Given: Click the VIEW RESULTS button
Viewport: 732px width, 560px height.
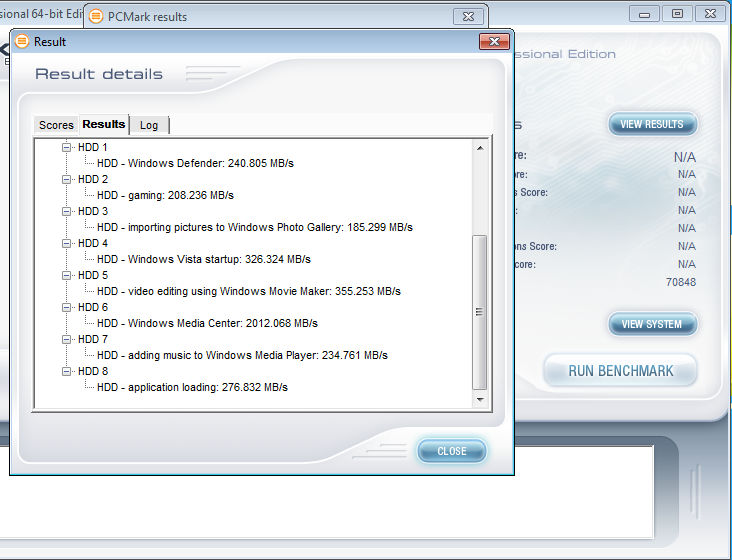Looking at the screenshot, I should pos(652,124).
